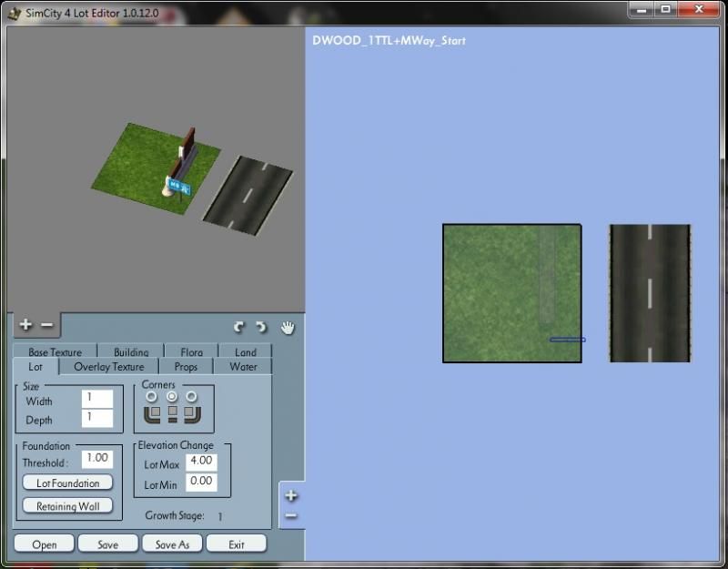Select the right corner radio button

coord(191,397)
